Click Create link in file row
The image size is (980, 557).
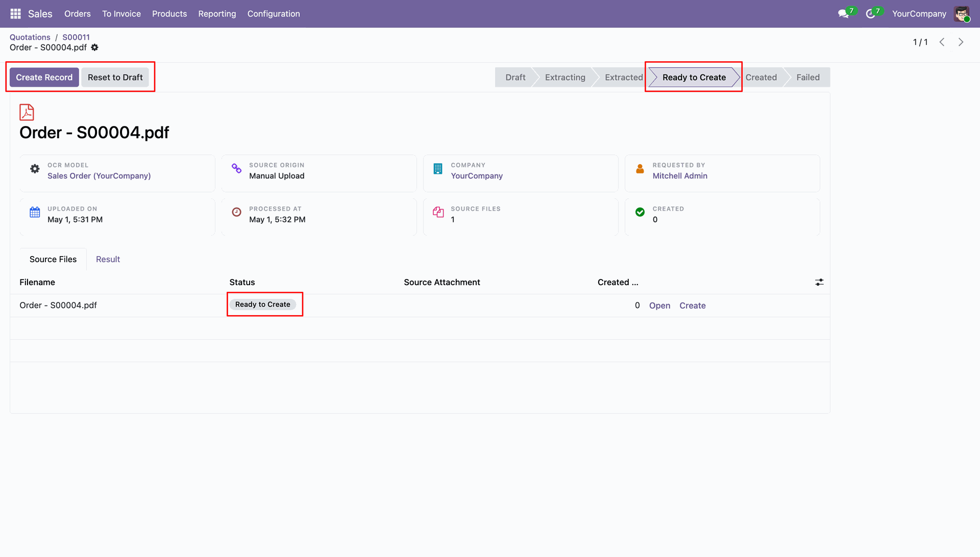693,306
